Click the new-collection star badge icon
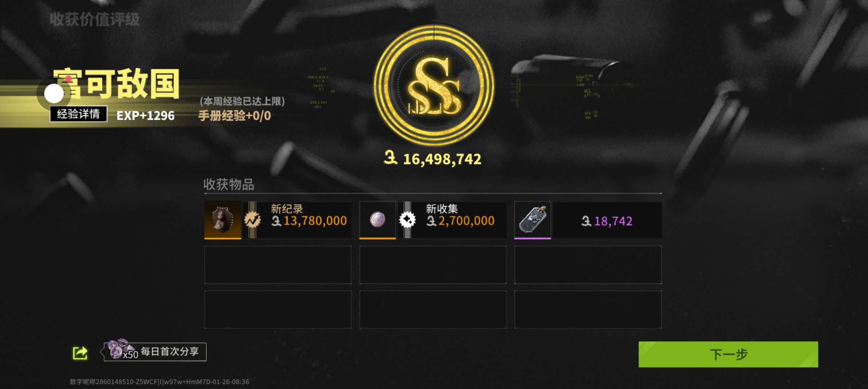This screenshot has width=868, height=389. point(407,220)
